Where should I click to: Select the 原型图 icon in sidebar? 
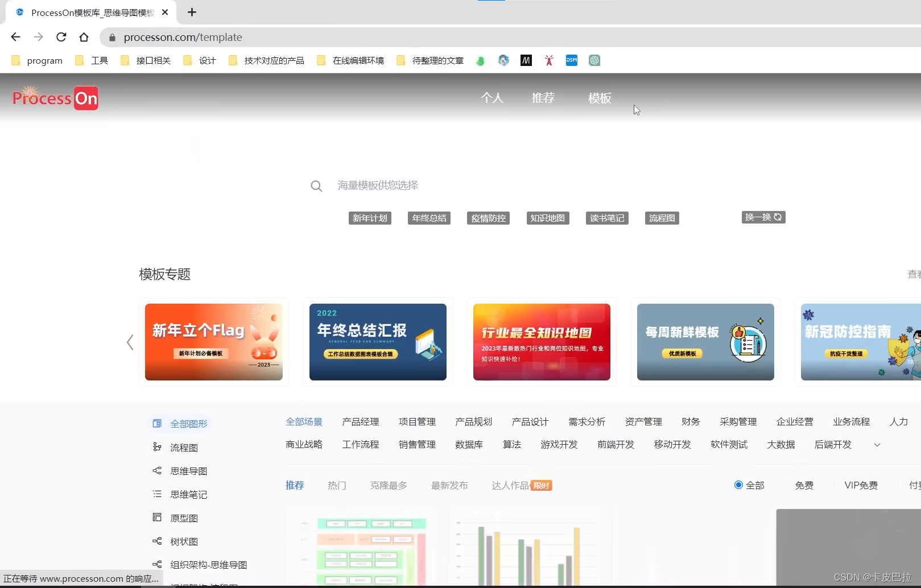pyautogui.click(x=157, y=517)
